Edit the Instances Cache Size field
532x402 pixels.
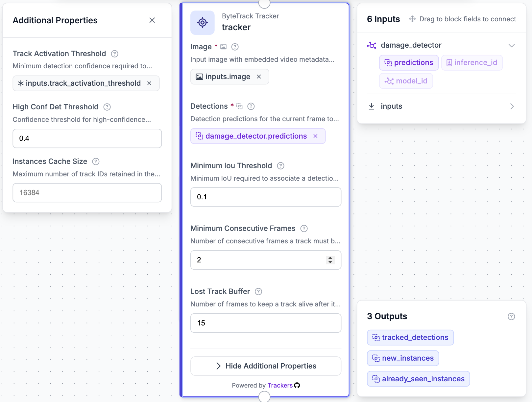pos(87,192)
